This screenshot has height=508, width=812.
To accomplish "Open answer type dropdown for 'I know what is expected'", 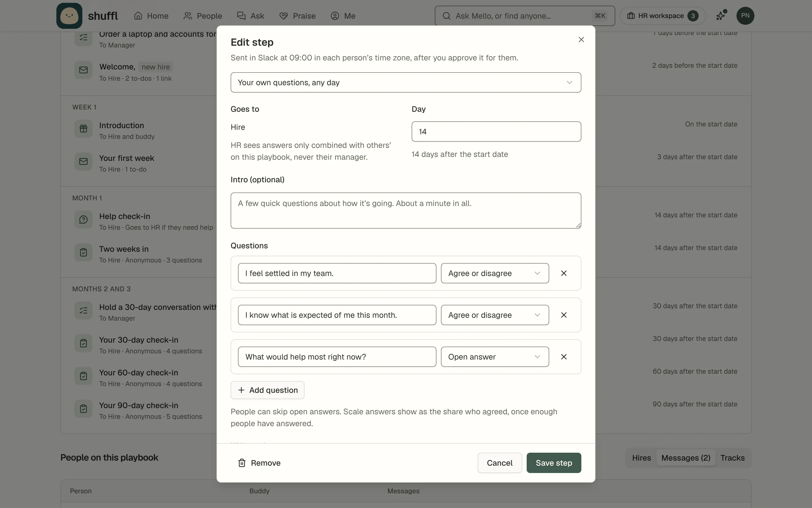I will tap(495, 315).
